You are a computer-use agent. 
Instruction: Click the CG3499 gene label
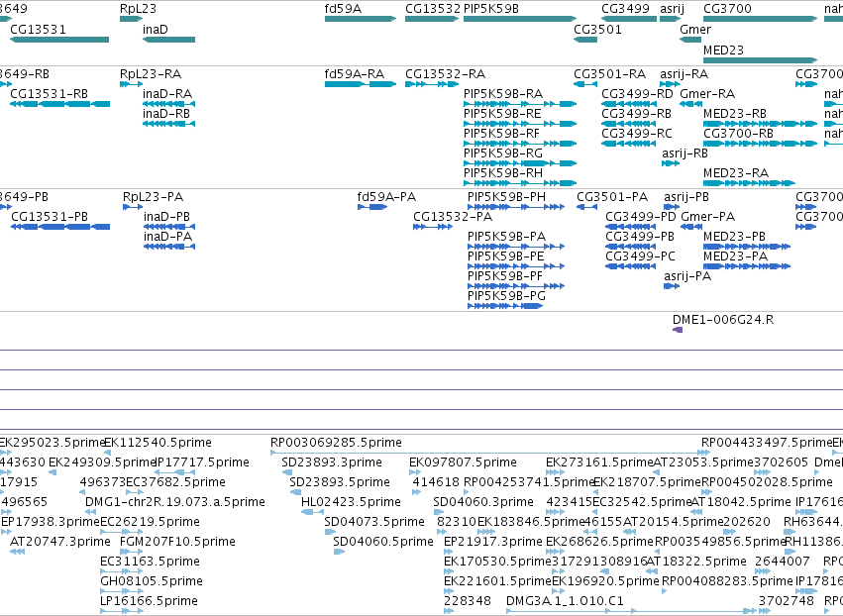pyautogui.click(x=625, y=9)
